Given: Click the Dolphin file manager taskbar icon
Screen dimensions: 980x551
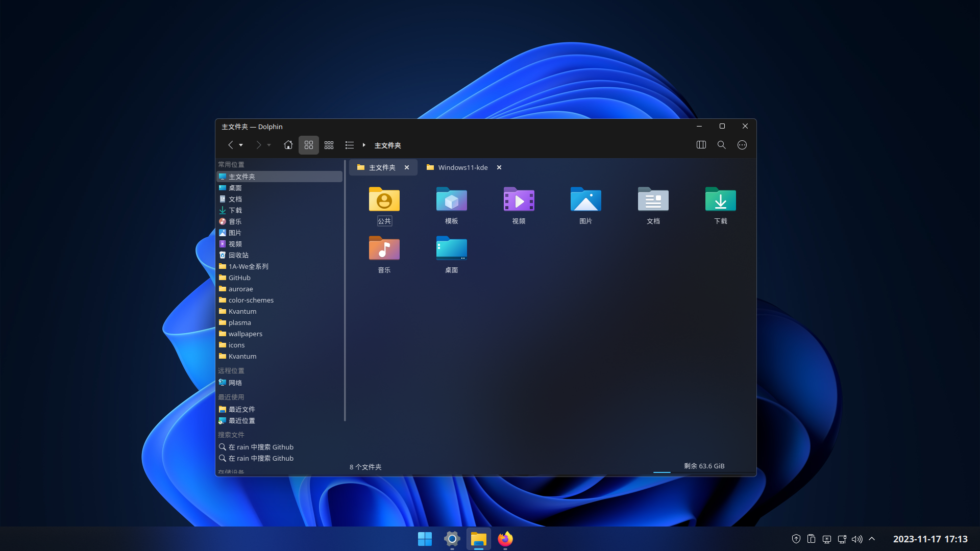Looking at the screenshot, I should pyautogui.click(x=479, y=539).
